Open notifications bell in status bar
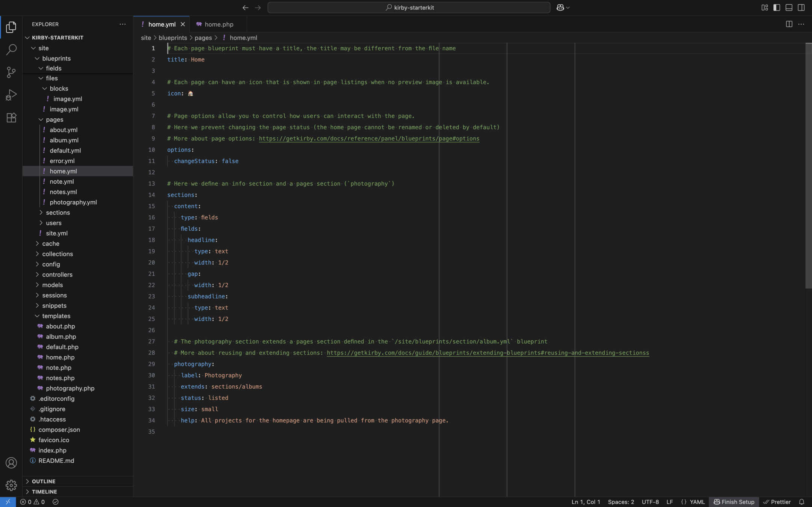The image size is (812, 507). click(801, 502)
